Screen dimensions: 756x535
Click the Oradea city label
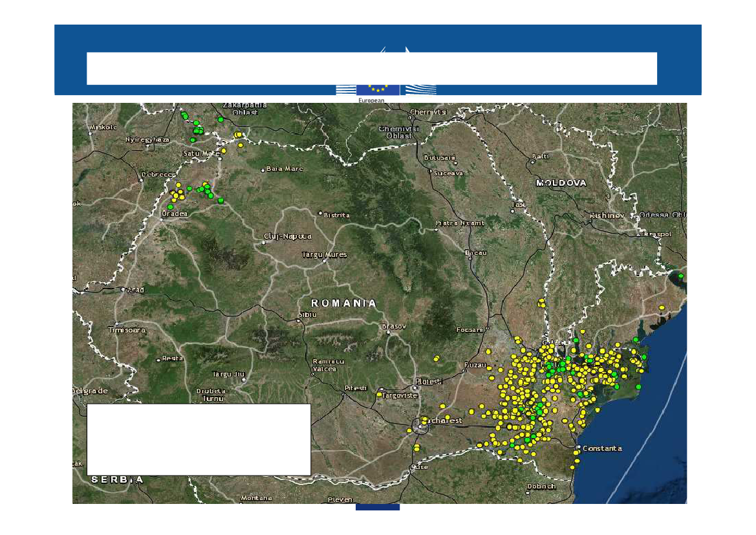click(x=175, y=214)
